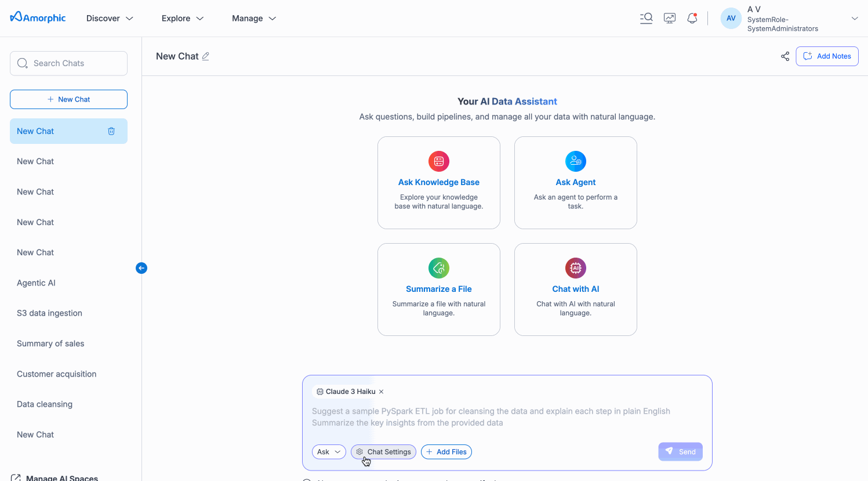Select the Ask Knowledge Base card

tap(439, 183)
